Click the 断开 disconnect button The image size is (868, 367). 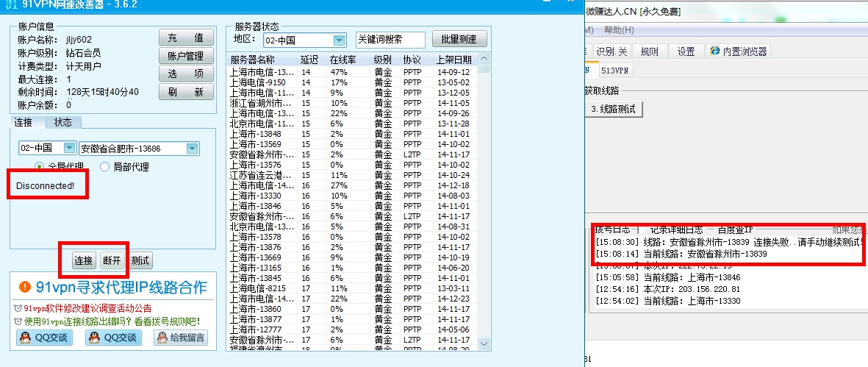[x=112, y=260]
